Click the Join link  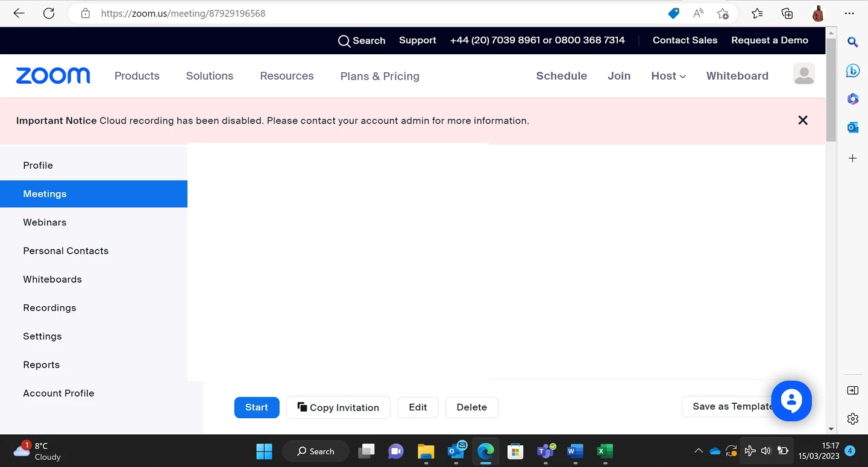pos(619,76)
